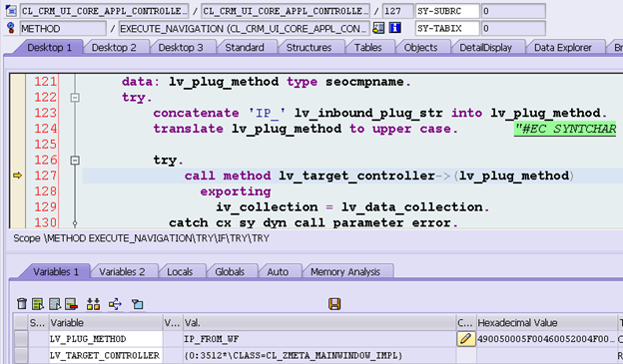Click the program source icon before class name

click(11, 11)
